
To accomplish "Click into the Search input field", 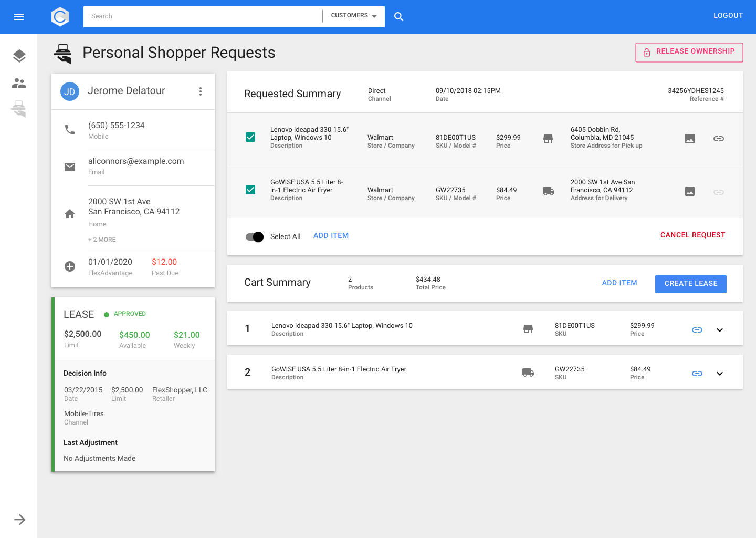I will [202, 16].
